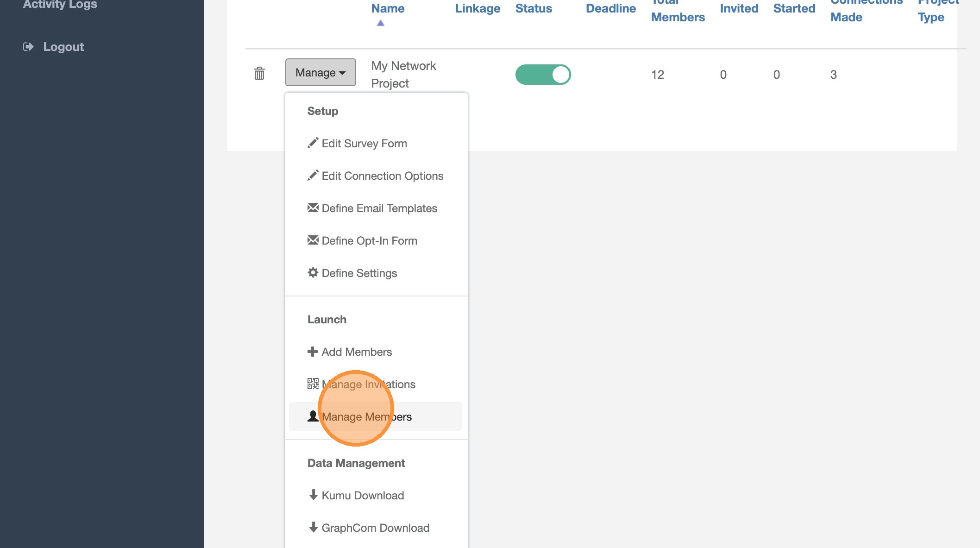Open Activity Logs from the sidebar
The image size is (980, 548).
60,5
